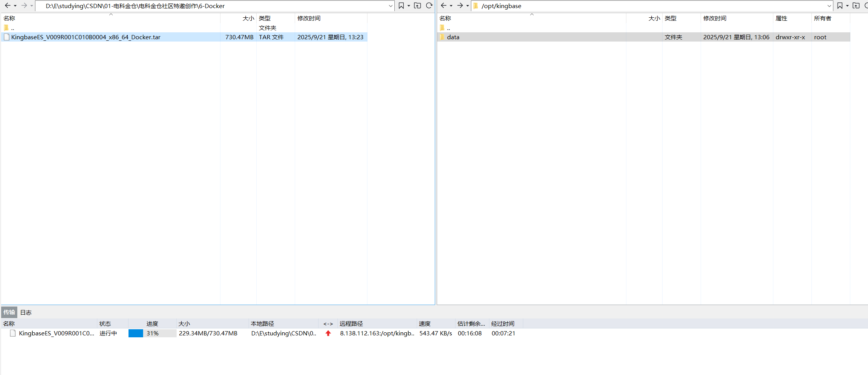Click the local pane forward arrow

click(x=24, y=5)
